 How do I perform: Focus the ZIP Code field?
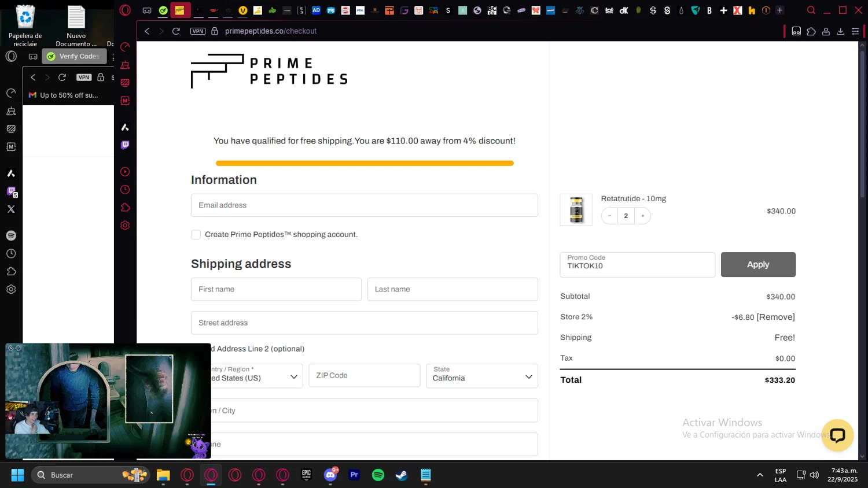[x=365, y=376]
